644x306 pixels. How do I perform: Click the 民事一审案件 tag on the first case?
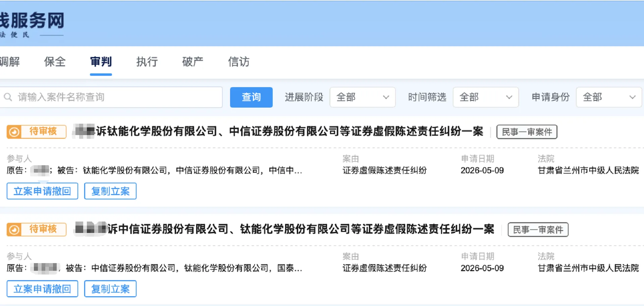(x=527, y=132)
